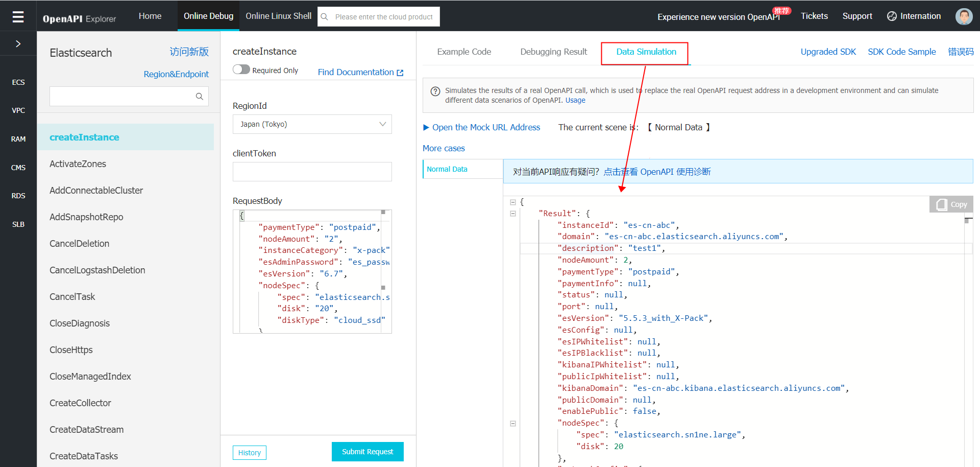Click the Elasticsearch API search field

click(x=129, y=96)
